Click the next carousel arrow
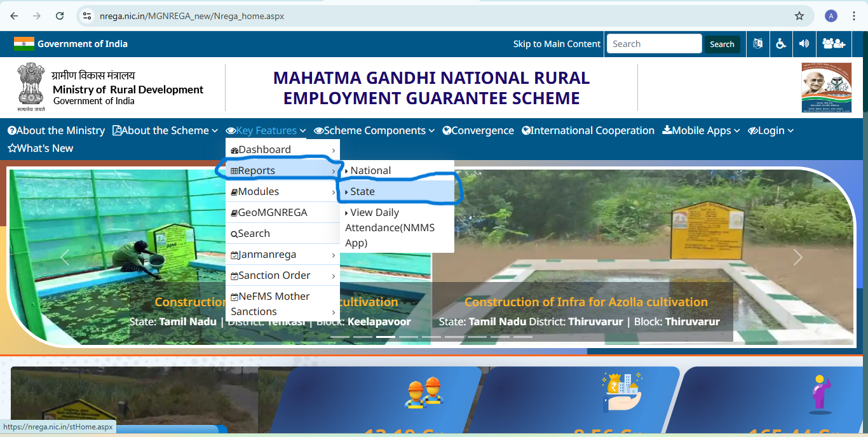 pyautogui.click(x=798, y=257)
